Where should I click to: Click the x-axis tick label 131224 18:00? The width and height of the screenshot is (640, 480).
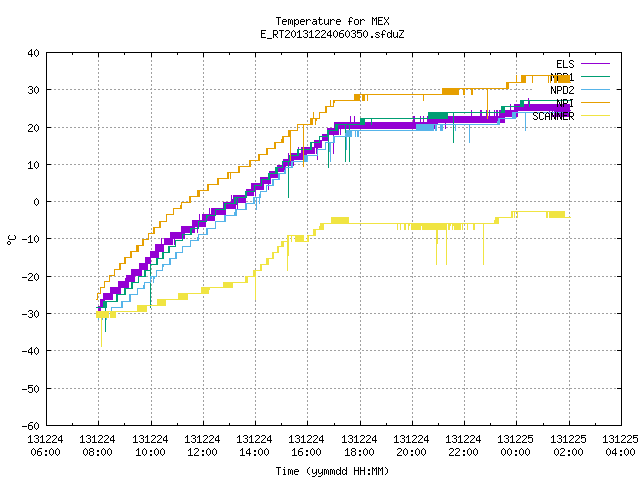tap(359, 446)
